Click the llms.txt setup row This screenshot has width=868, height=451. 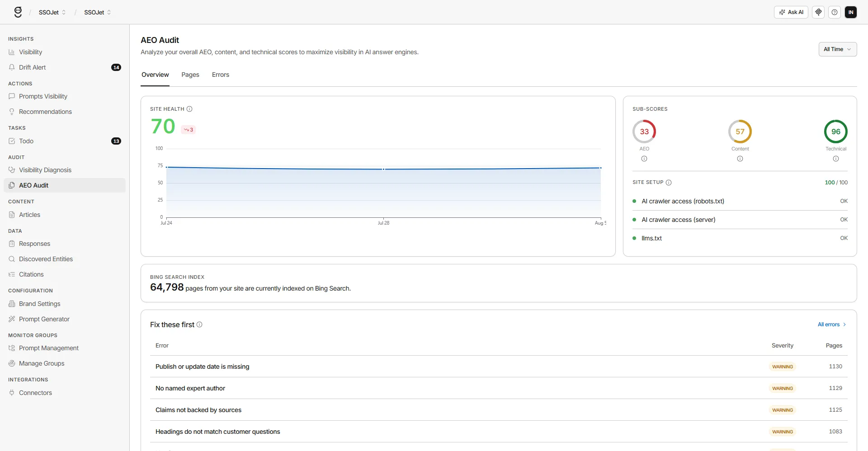tap(740, 238)
